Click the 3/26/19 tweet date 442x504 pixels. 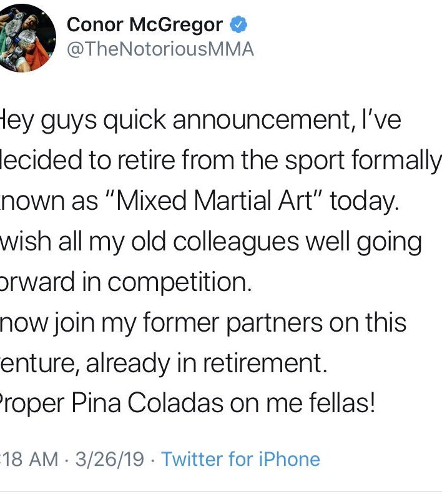[108, 460]
